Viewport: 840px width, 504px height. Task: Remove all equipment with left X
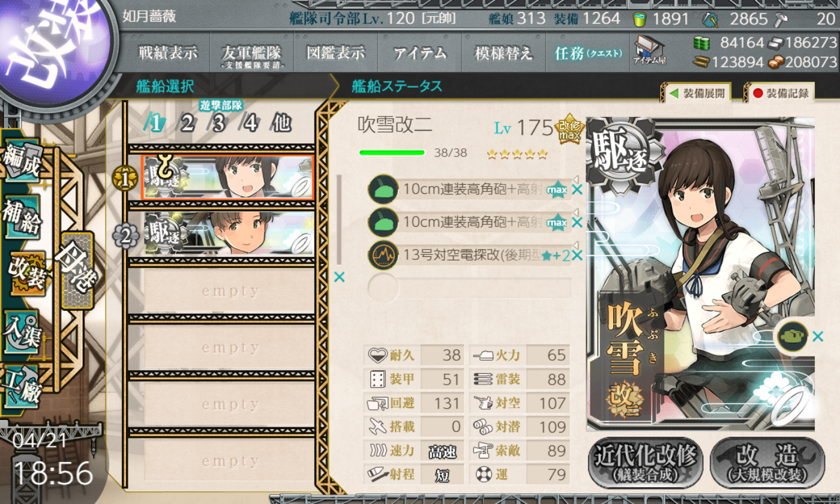339,277
